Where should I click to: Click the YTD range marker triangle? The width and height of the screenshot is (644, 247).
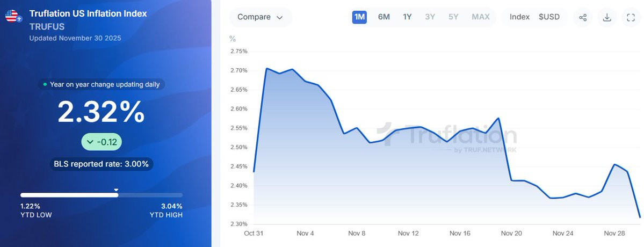pyautogui.click(x=116, y=190)
